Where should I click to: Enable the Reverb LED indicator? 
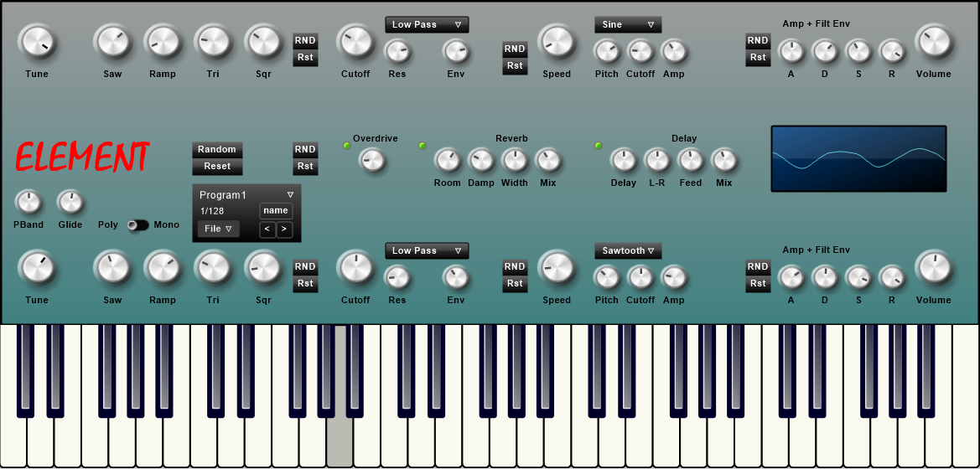pos(423,146)
